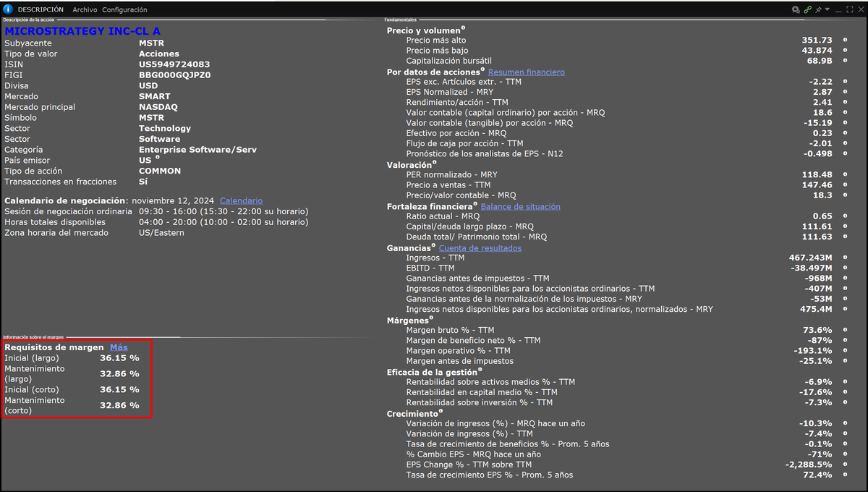The image size is (868, 492).
Task: Click info dot beside Margen bruto 73.6%
Action: point(844,330)
